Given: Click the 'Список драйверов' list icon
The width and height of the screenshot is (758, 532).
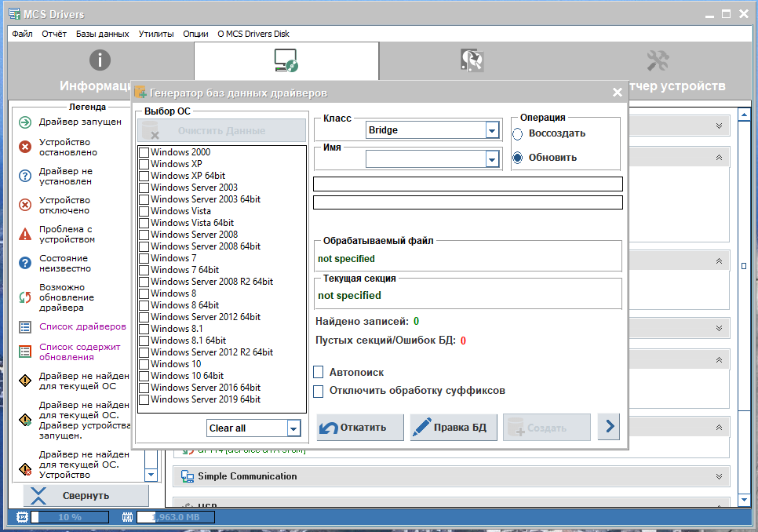Looking at the screenshot, I should pos(25,327).
